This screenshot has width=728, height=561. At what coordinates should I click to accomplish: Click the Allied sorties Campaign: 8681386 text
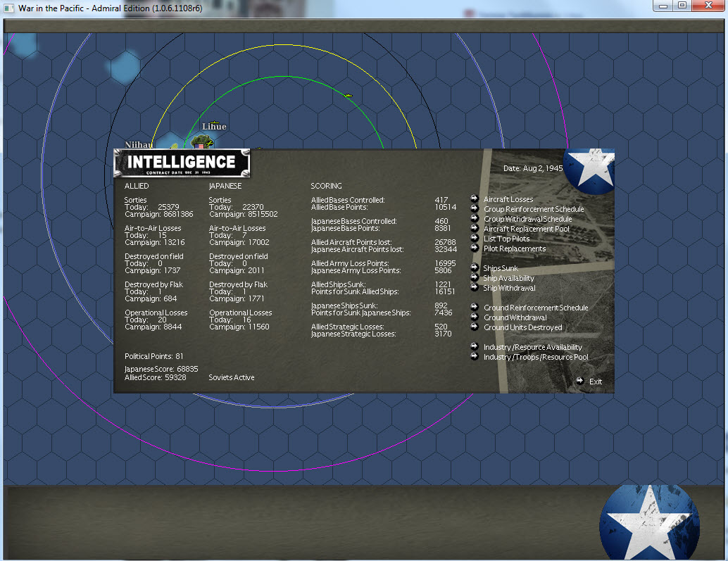[159, 214]
